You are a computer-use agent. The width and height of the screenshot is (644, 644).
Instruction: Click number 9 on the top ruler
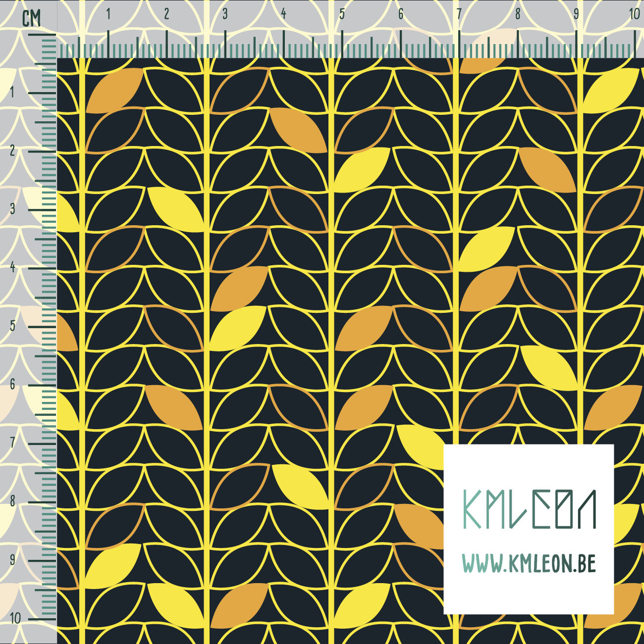576,14
